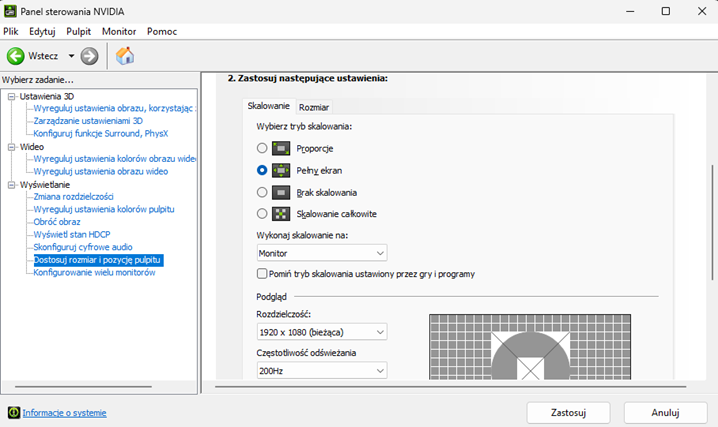Select the Proporcje radio button
Image resolution: width=718 pixels, height=427 pixels.
pyautogui.click(x=262, y=148)
